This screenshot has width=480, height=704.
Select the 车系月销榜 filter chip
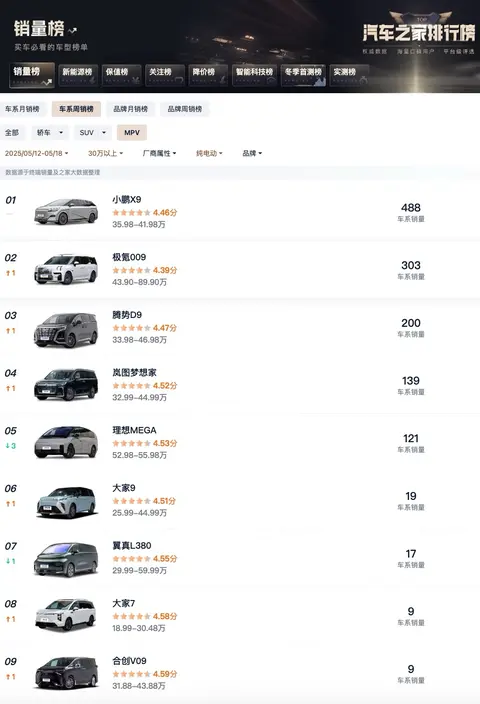(x=22, y=109)
